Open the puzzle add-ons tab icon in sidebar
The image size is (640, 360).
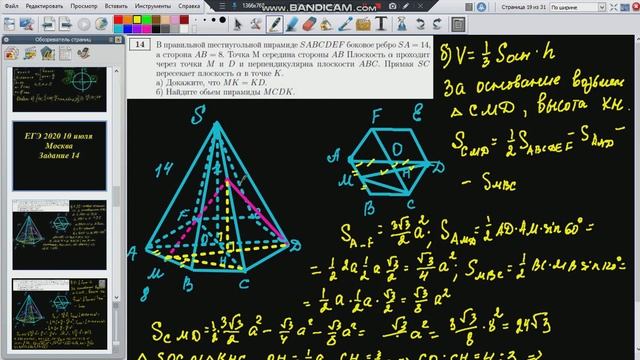[x=84, y=53]
